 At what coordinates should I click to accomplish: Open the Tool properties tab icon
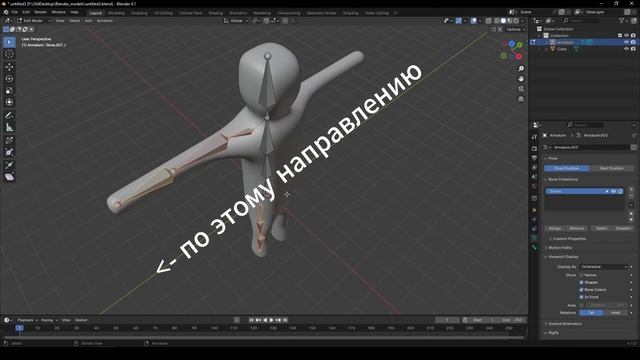click(x=534, y=137)
